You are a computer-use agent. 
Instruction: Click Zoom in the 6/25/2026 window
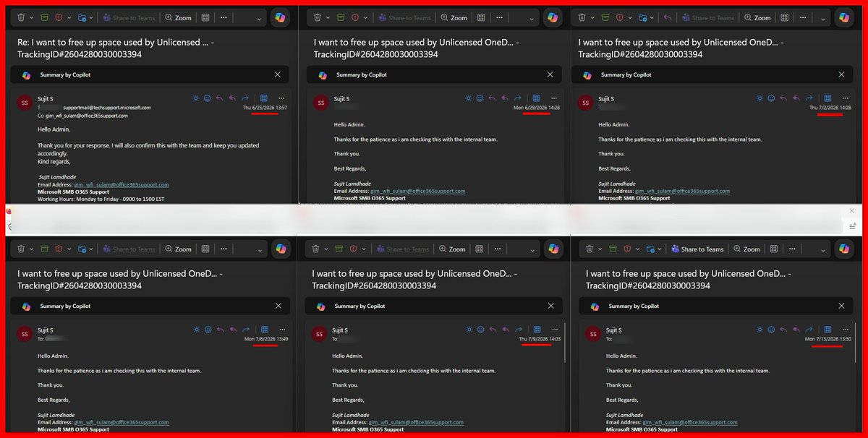click(x=178, y=17)
